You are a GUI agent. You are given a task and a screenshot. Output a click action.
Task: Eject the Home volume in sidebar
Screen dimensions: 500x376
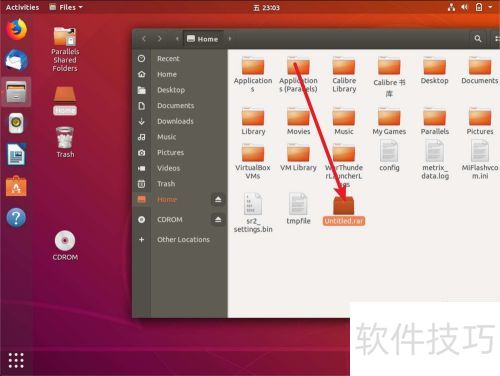[x=218, y=200]
